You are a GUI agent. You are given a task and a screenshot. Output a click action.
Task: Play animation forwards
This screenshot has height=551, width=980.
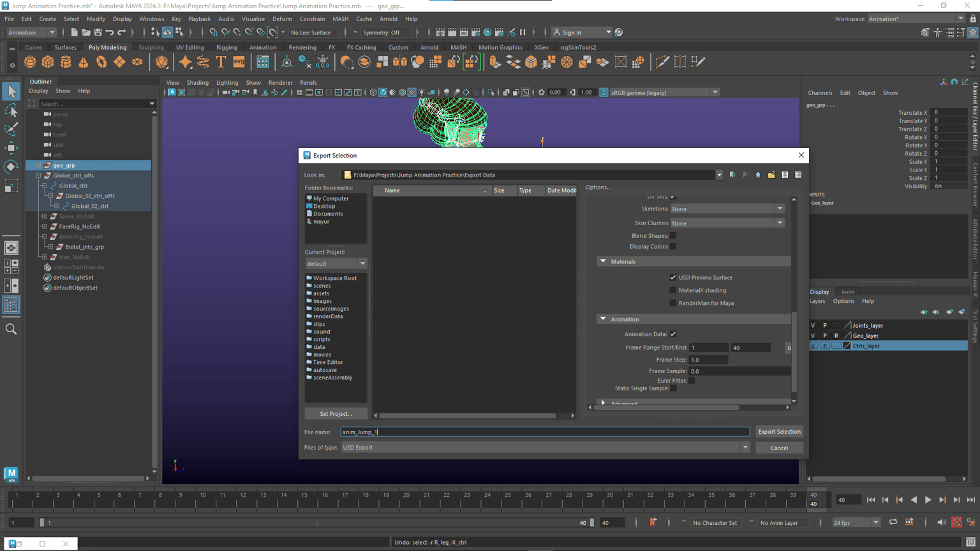point(928,500)
